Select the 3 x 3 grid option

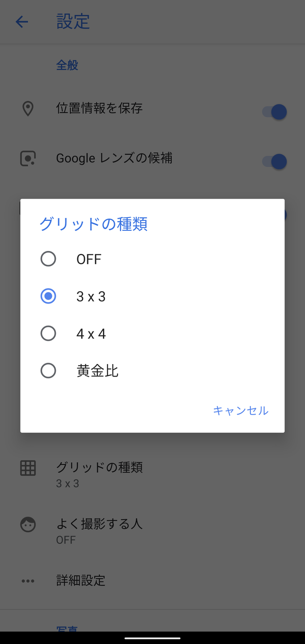pyautogui.click(x=48, y=296)
